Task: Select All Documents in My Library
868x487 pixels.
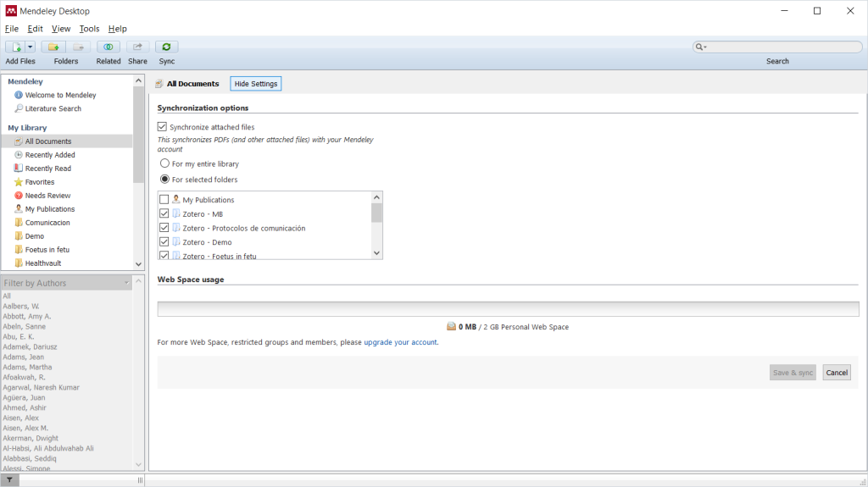Action: (x=48, y=141)
